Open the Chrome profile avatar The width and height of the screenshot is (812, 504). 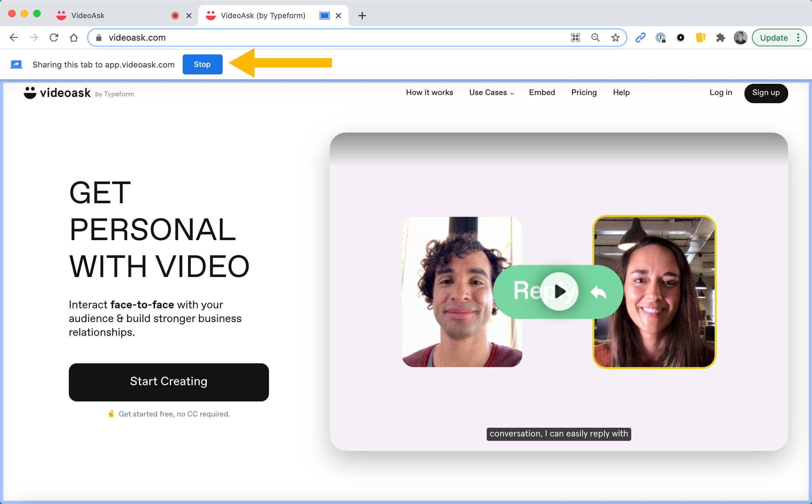point(740,38)
